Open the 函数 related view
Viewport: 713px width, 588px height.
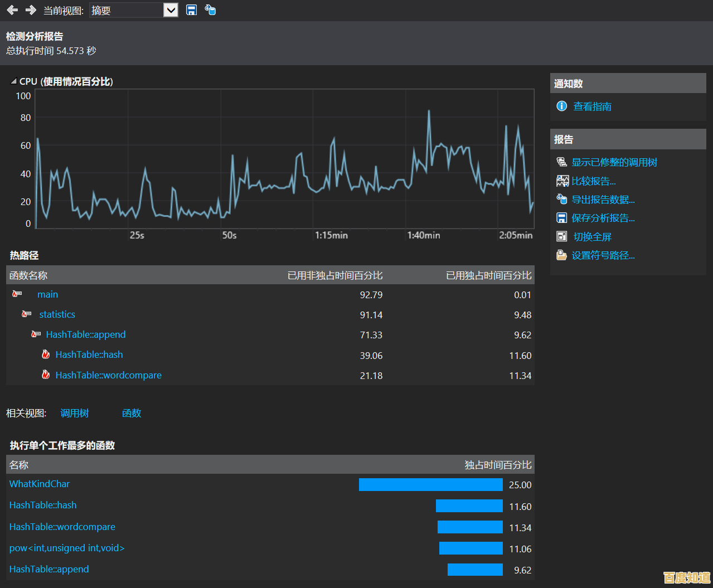tap(132, 413)
